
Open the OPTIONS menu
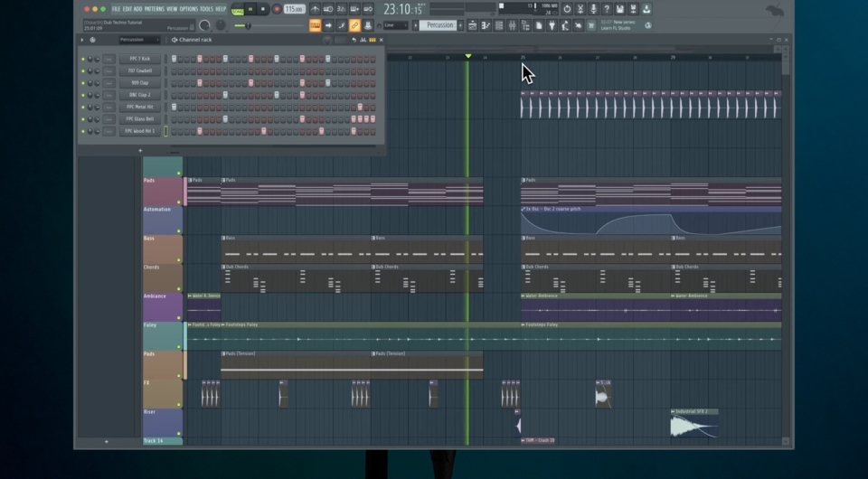click(x=189, y=9)
